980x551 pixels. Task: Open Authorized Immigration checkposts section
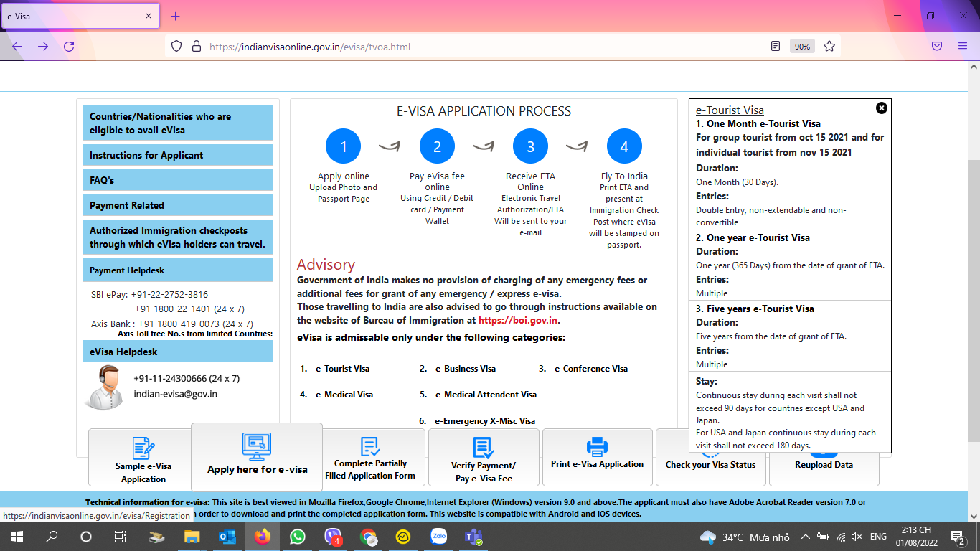pyautogui.click(x=178, y=237)
